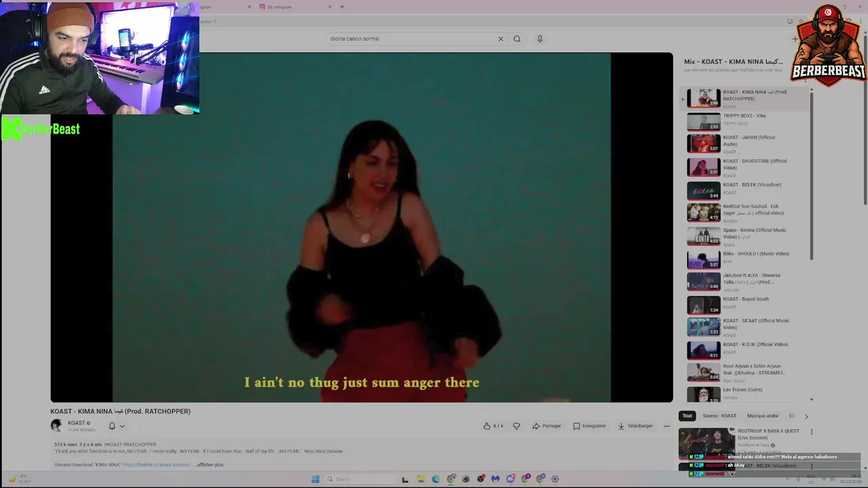
Task: Click Télécharger download button
Action: click(635, 426)
